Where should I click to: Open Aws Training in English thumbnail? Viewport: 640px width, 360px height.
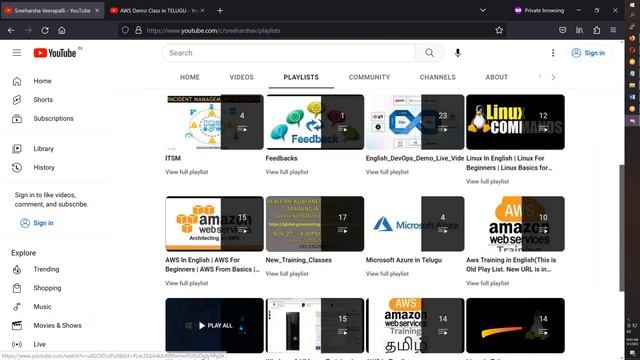[x=515, y=224]
